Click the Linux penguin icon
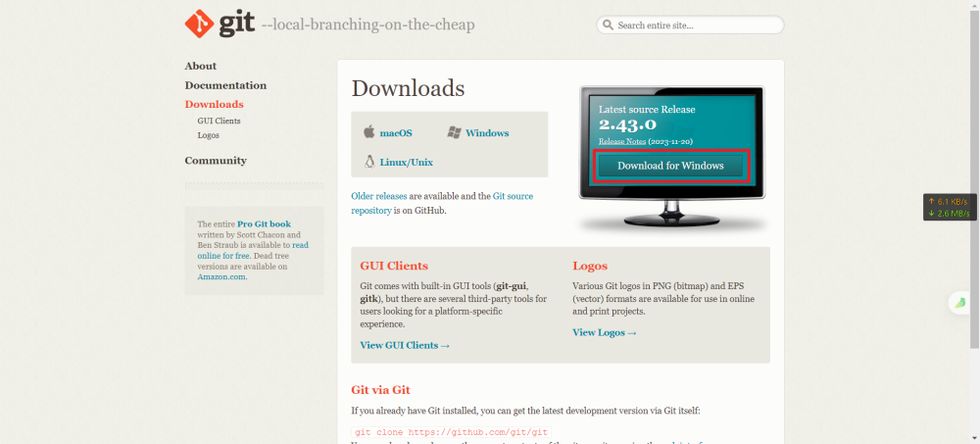The height and width of the screenshot is (444, 980). click(368, 162)
